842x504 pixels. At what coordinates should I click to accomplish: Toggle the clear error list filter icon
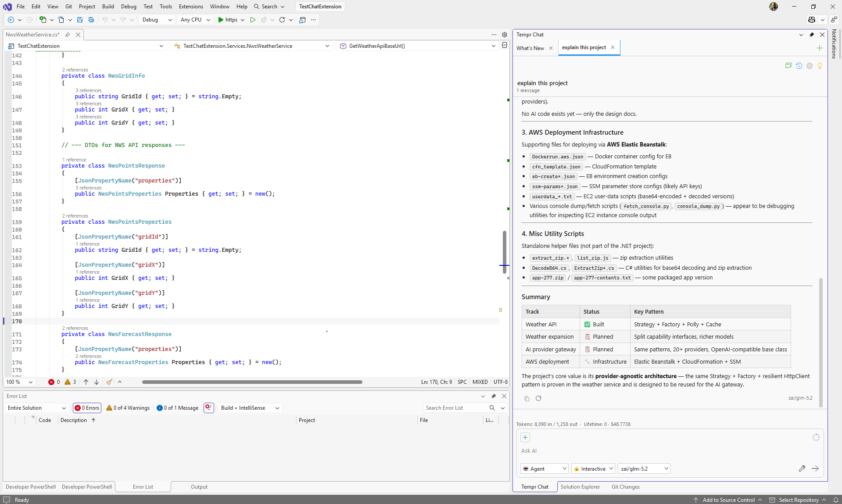click(209, 408)
